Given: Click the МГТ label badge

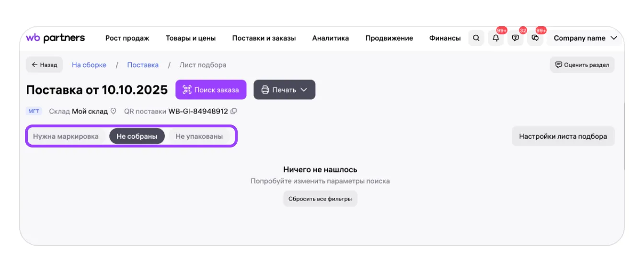Looking at the screenshot, I should coord(34,112).
